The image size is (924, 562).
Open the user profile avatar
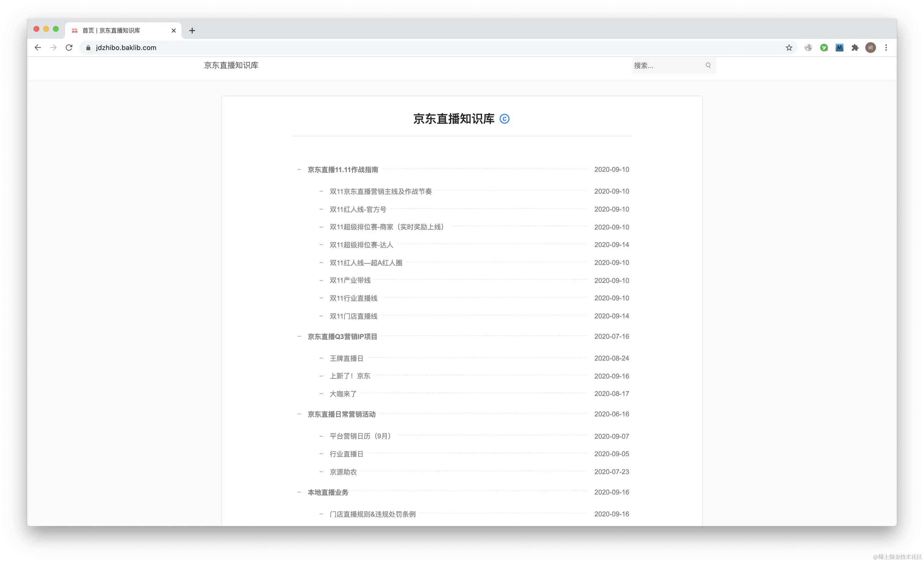870,48
